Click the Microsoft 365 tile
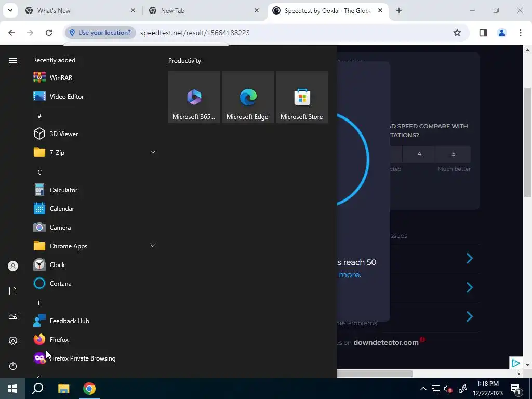The width and height of the screenshot is (532, 399). pos(194,97)
